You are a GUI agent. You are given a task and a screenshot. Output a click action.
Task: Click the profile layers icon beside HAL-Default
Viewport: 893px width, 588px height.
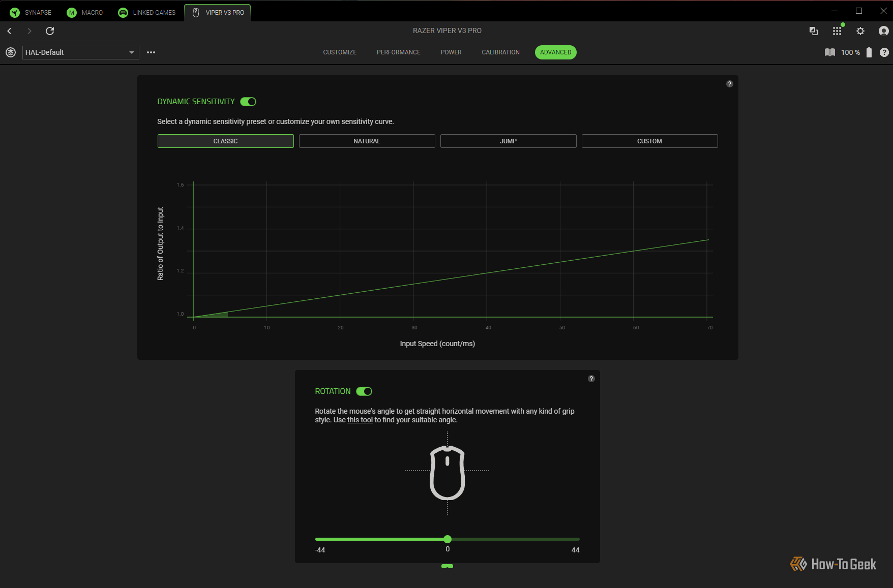(x=11, y=52)
